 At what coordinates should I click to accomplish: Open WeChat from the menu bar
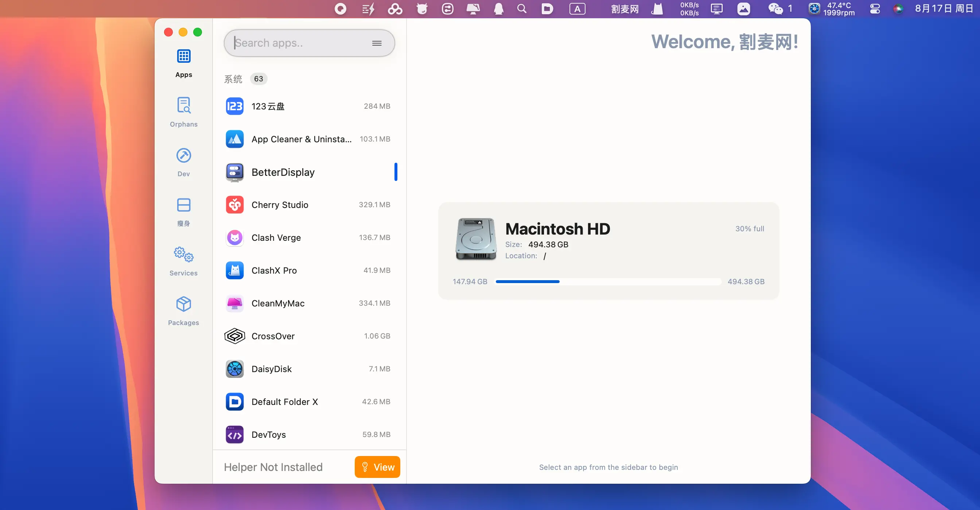pos(780,8)
